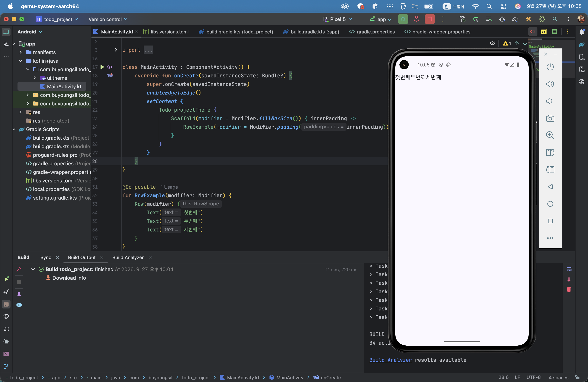588x382 pixels.
Task: Click the emulator zoom magnifier icon
Action: coord(550,135)
